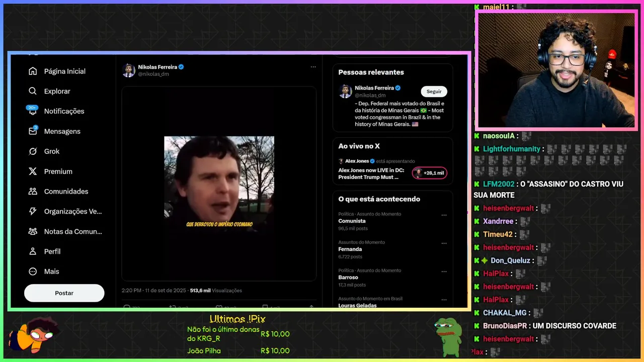This screenshot has height=362, width=644.
Task: Open Alex Jones now LIVE in DC broadcast
Action: click(x=371, y=173)
